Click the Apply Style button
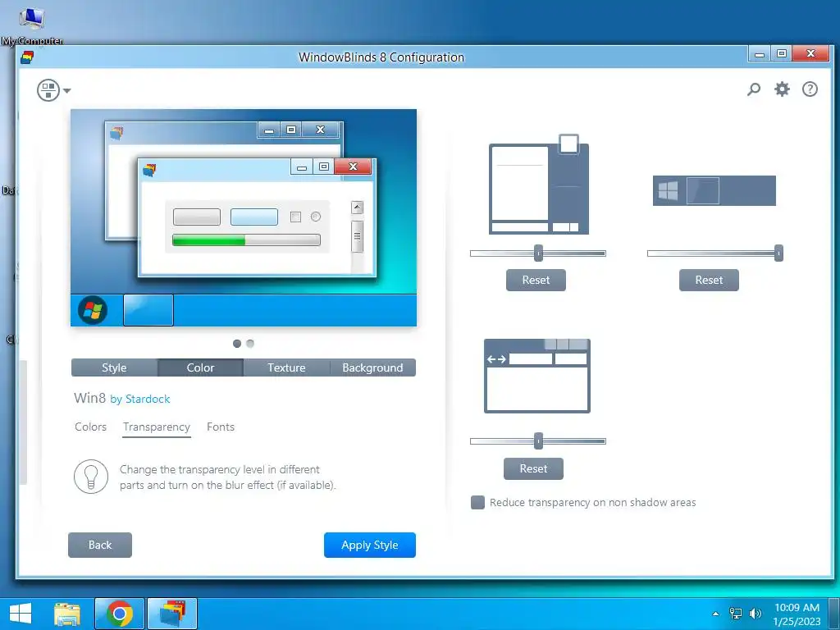The width and height of the screenshot is (840, 630). point(370,545)
